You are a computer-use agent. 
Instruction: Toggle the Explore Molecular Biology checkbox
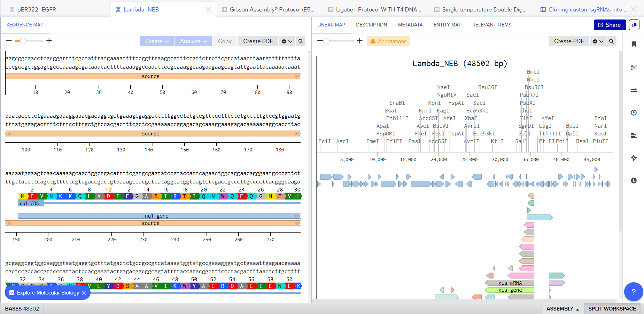tap(12, 293)
